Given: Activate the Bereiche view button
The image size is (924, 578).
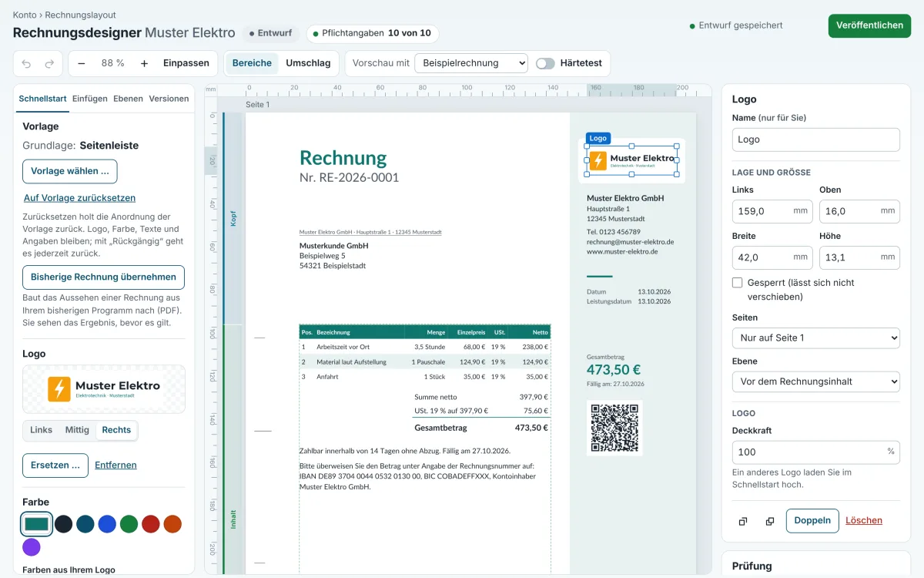Looking at the screenshot, I should (x=252, y=63).
